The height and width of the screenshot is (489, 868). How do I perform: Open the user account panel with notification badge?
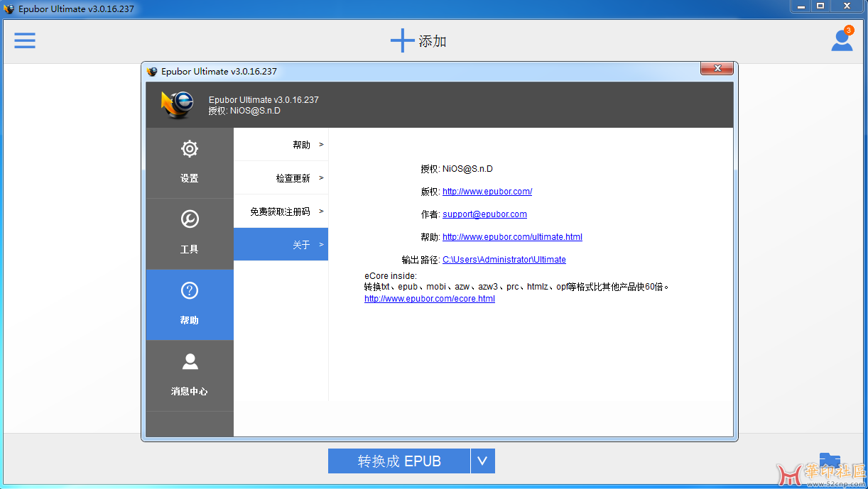(x=842, y=40)
